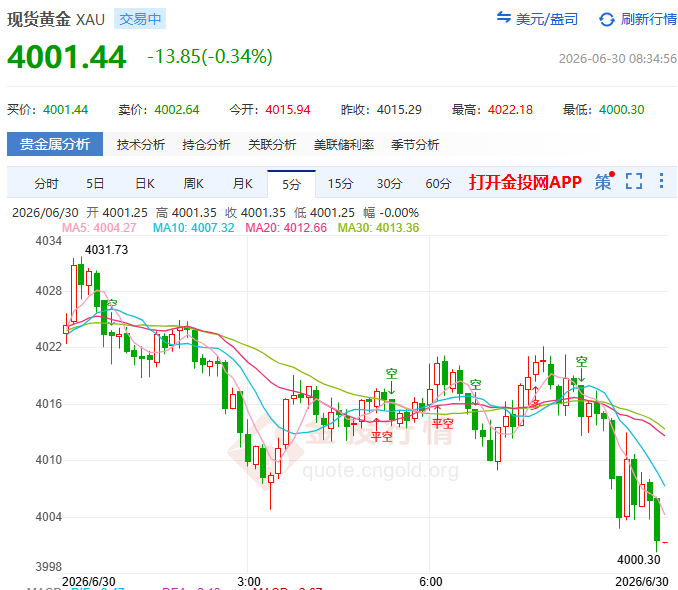Click the 刷新行情 text button
The image size is (678, 590).
point(649,19)
